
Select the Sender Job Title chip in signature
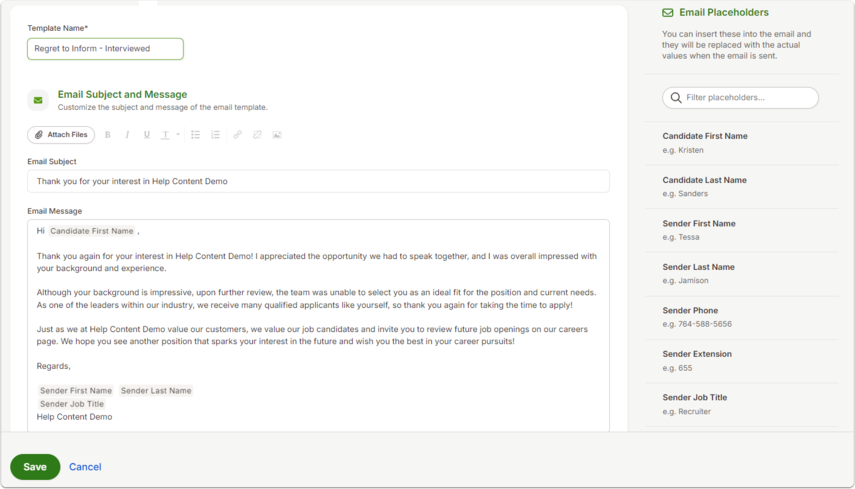pyautogui.click(x=71, y=404)
